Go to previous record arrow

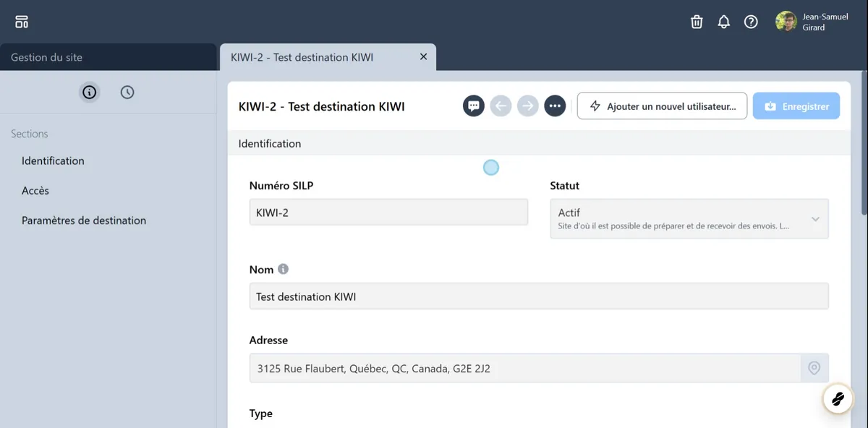coord(501,106)
